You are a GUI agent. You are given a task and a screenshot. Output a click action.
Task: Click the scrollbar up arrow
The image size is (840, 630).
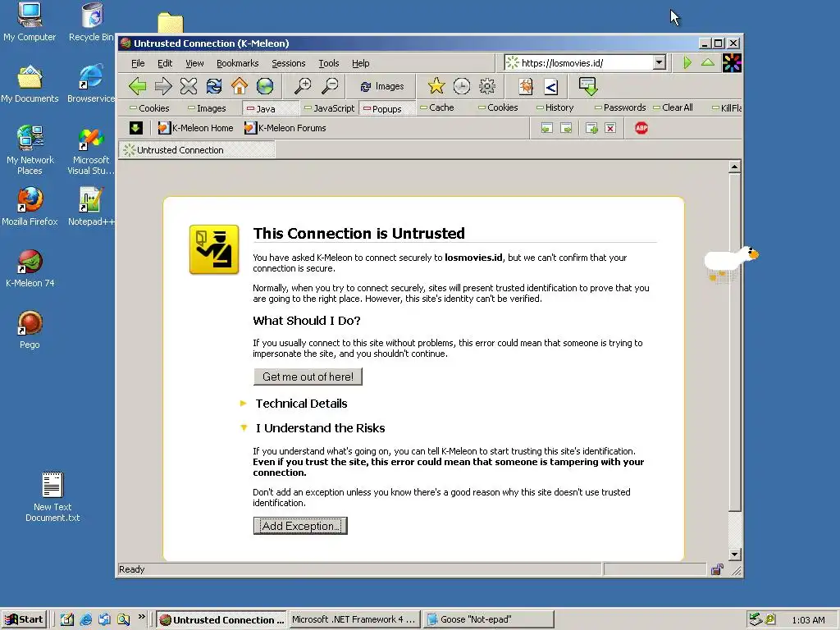click(x=734, y=167)
